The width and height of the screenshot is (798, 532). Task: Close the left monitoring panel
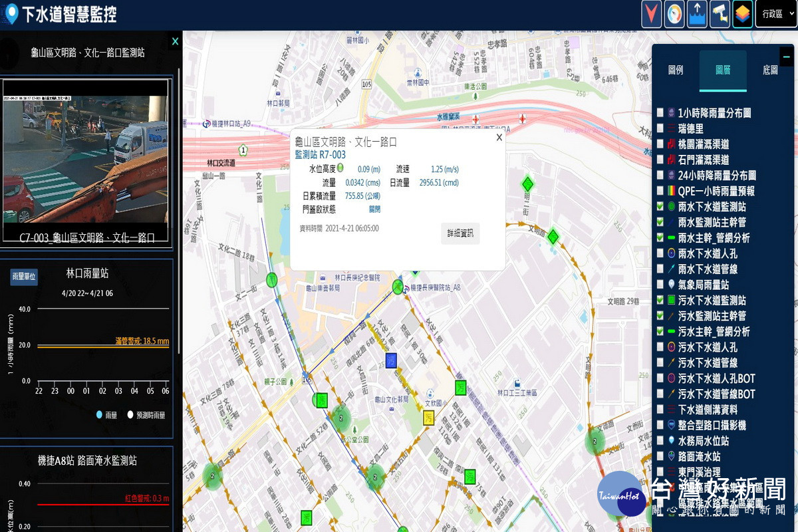coord(175,41)
